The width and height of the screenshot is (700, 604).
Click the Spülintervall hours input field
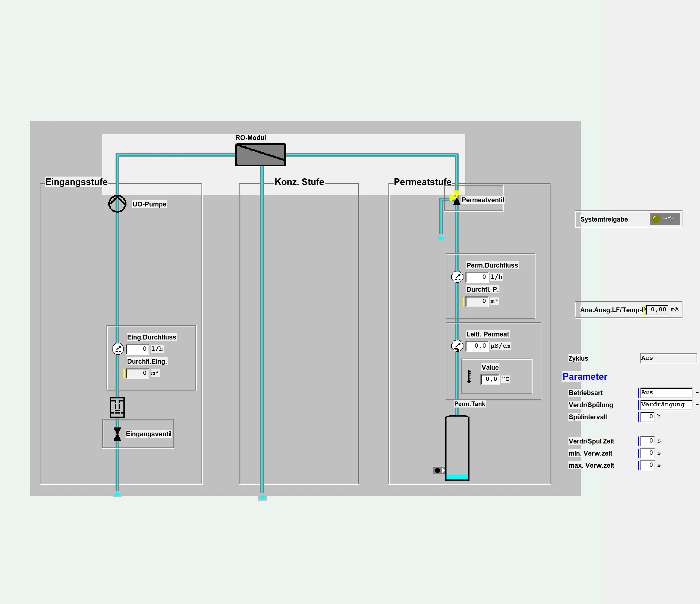point(647,417)
